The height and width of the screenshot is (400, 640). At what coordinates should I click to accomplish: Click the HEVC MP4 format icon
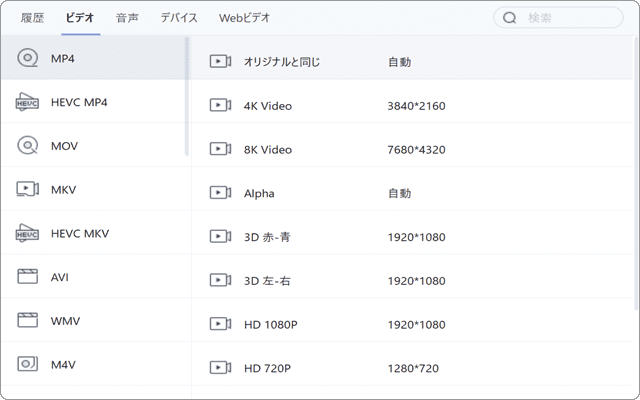click(27, 102)
